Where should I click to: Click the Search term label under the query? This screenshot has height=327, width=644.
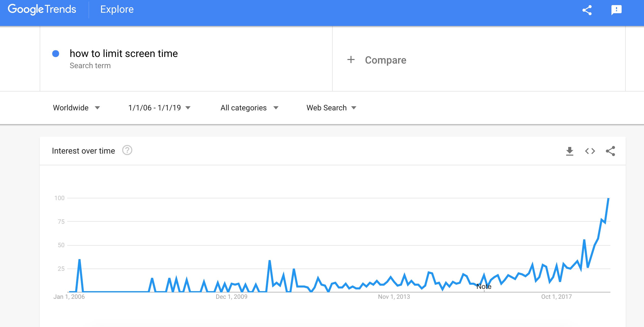(90, 66)
